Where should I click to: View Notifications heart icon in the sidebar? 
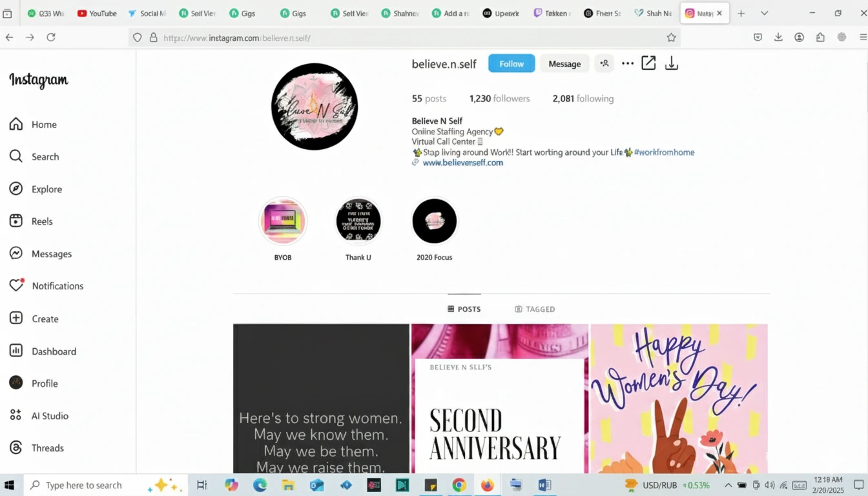point(16,285)
